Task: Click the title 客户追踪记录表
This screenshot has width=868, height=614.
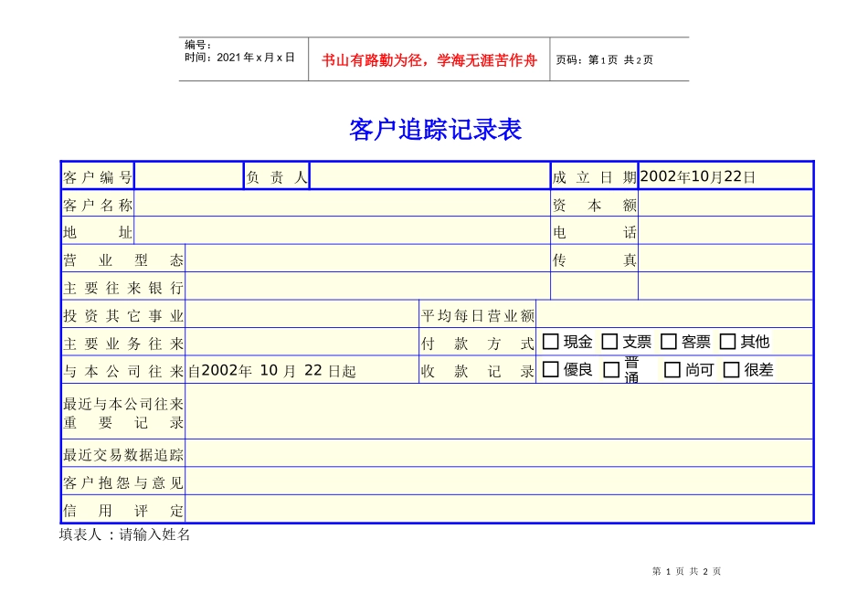Action: tap(435, 130)
